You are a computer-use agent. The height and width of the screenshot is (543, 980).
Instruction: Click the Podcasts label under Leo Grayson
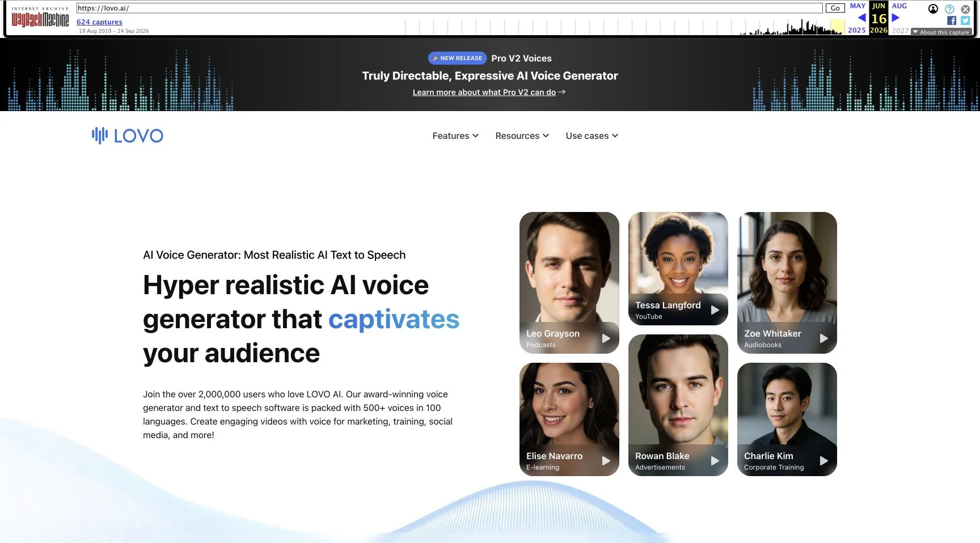541,345
